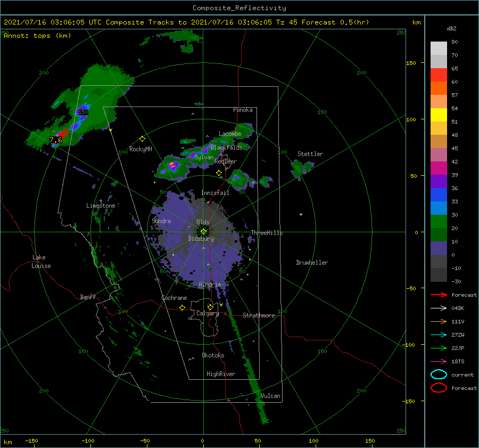
Task: Click the green 22JP arrow in legend
Action: pos(439,348)
